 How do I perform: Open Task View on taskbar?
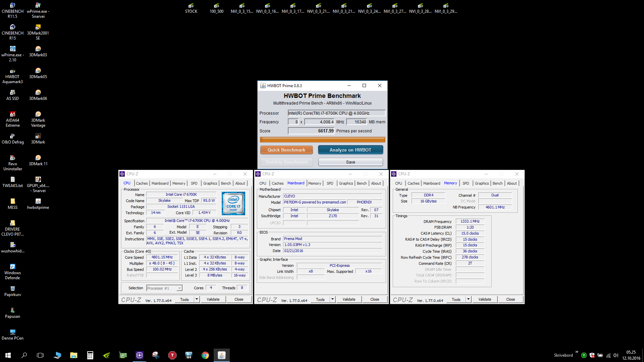(40, 355)
